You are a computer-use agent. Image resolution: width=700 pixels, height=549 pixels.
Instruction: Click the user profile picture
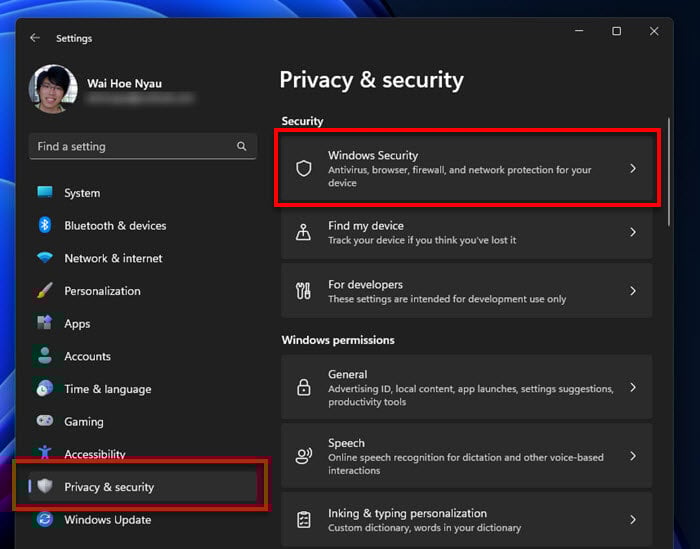(53, 89)
